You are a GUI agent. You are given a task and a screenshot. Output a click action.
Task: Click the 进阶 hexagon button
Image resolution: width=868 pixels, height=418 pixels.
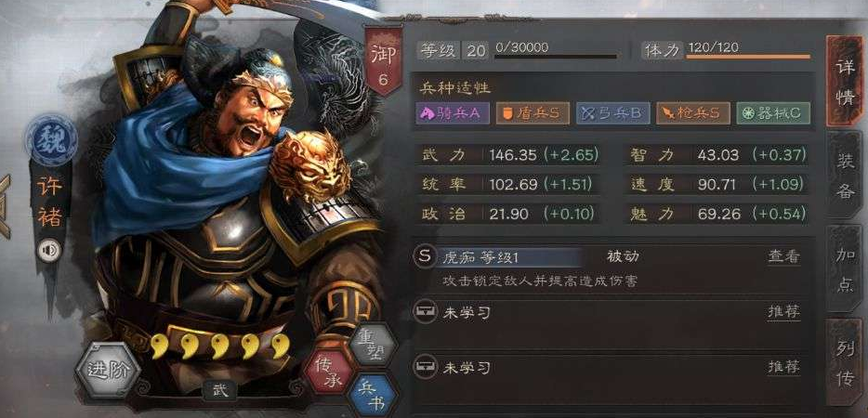click(108, 370)
